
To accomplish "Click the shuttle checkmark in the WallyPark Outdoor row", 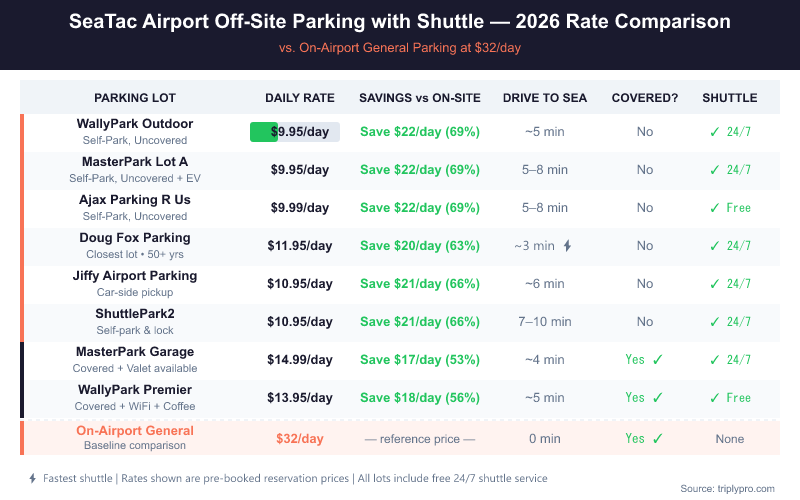I will (x=714, y=132).
